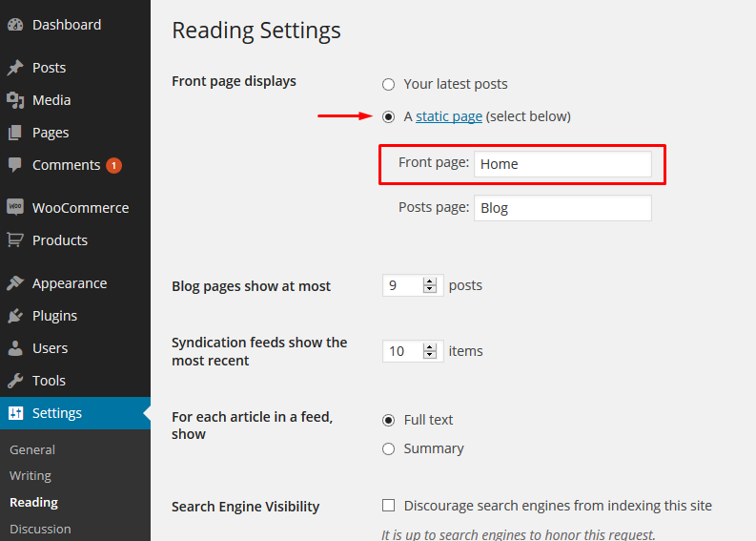This screenshot has width=756, height=541.
Task: Increase the 'Blog pages show at most' stepper
Action: (x=430, y=281)
